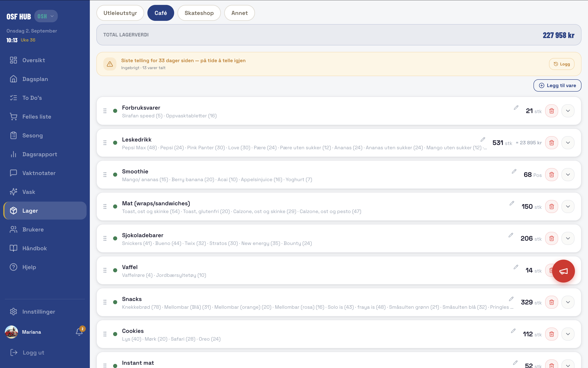The height and width of the screenshot is (368, 588).
Task: Click the warning triangle icon in the alert
Action: point(110,64)
